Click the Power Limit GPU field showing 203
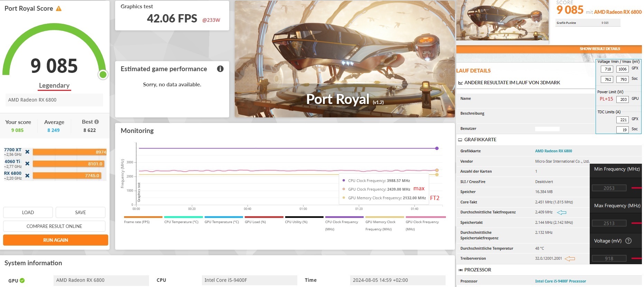The height and width of the screenshot is (287, 644). pyautogui.click(x=622, y=99)
